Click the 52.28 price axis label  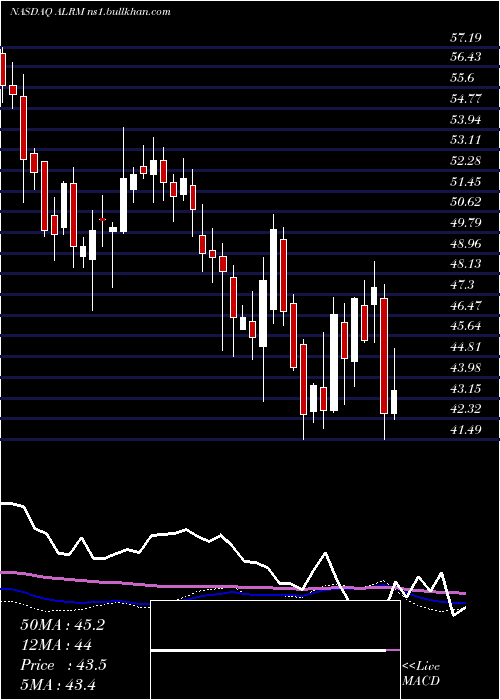pyautogui.click(x=466, y=160)
